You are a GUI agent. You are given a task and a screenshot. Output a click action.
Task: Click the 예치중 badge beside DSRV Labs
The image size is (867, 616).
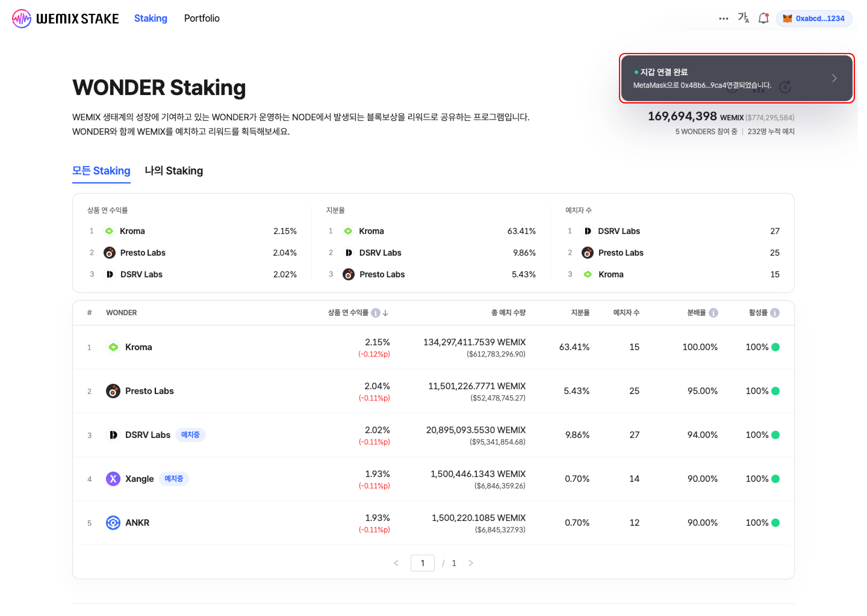[190, 435]
